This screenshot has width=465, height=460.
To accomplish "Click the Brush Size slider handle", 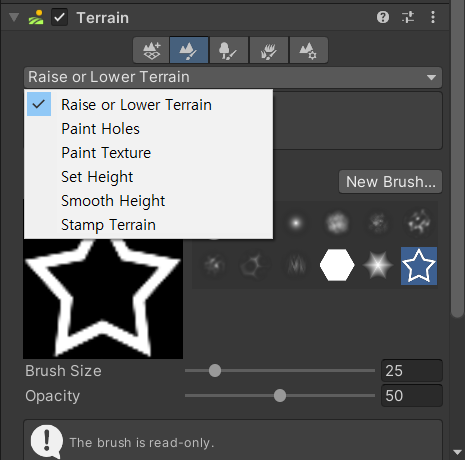I will [215, 371].
